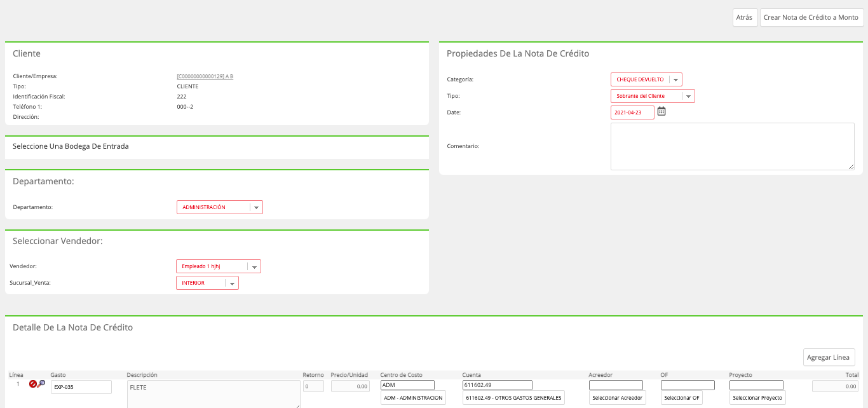Viewport: 868px width, 408px height.
Task: Click the Agregar Línea button
Action: [x=828, y=357]
